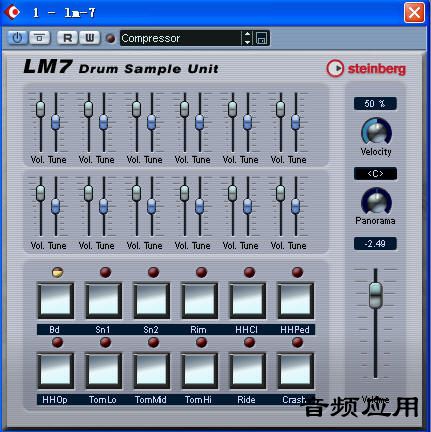
Task: Select the LED above Crash pad
Action: pyautogui.click(x=297, y=342)
